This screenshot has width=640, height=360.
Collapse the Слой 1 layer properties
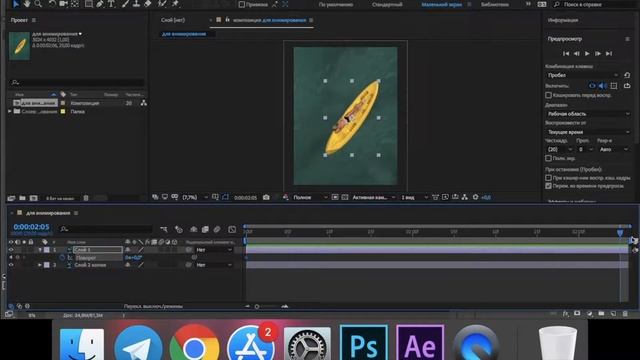(x=40, y=250)
